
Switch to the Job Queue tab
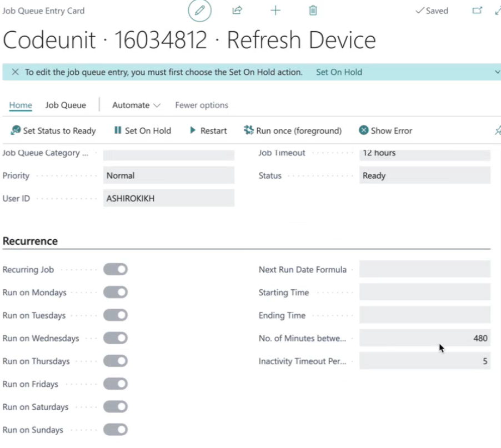pyautogui.click(x=66, y=105)
